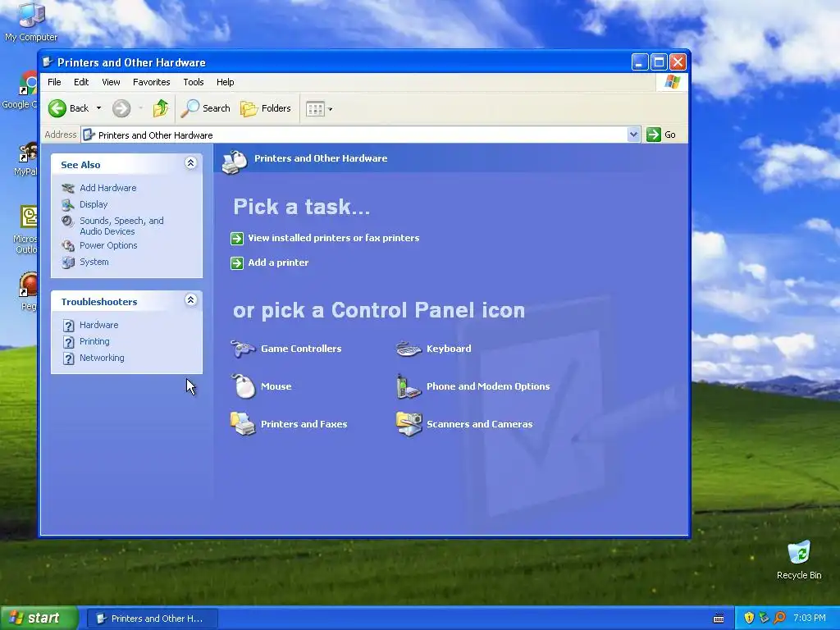The width and height of the screenshot is (840, 630).
Task: Click the Display icon in See Also
Action: pyautogui.click(x=68, y=204)
